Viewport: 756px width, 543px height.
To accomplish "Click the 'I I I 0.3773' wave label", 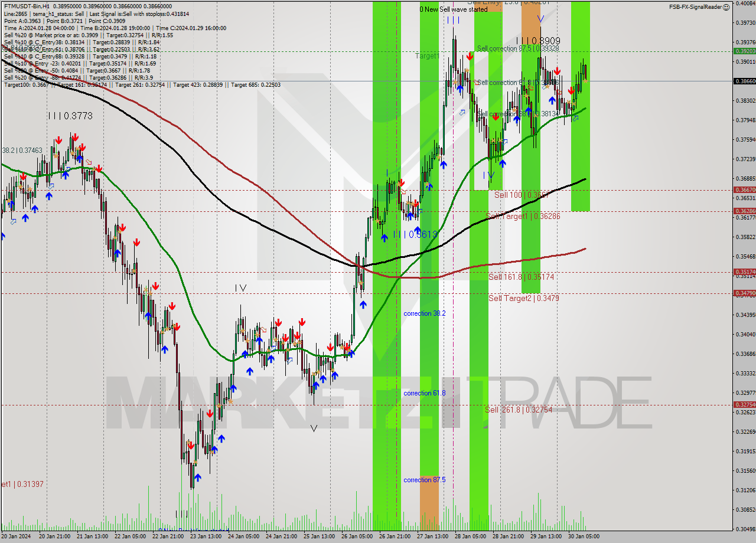I will [70, 116].
